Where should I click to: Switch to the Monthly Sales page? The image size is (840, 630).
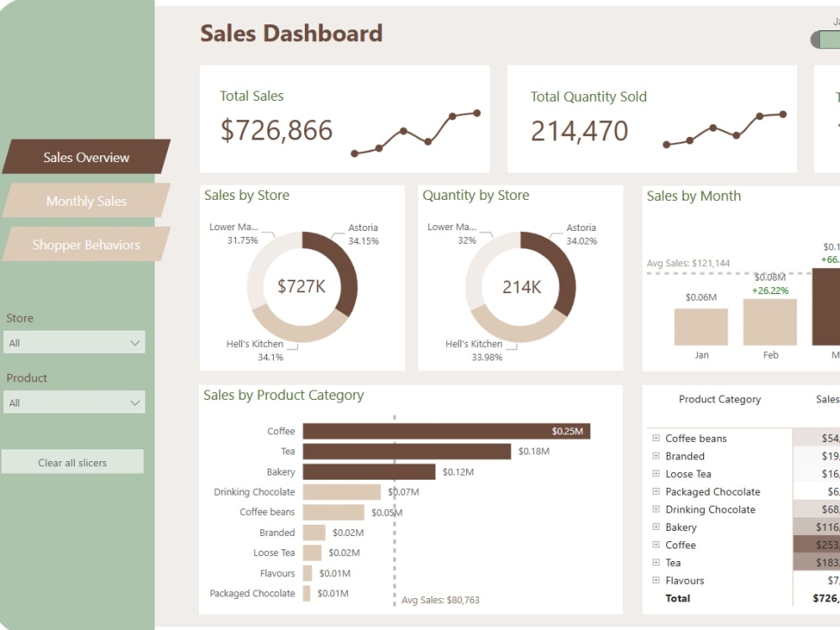click(x=87, y=201)
